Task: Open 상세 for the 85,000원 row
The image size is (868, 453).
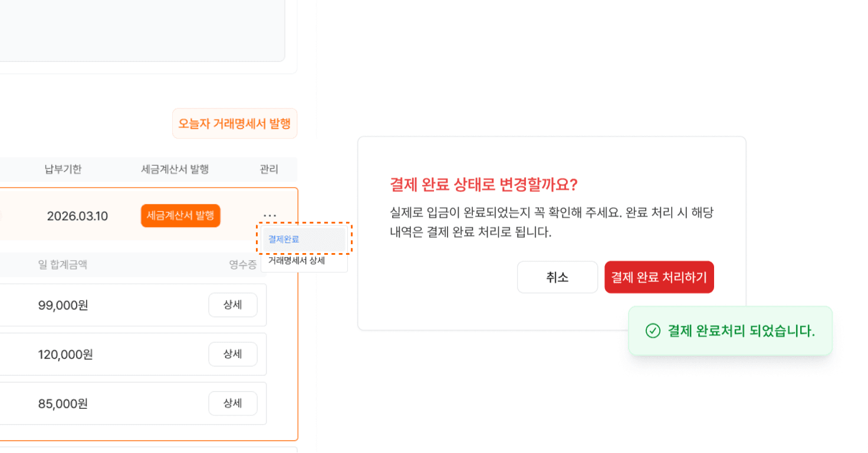Action: tap(233, 403)
